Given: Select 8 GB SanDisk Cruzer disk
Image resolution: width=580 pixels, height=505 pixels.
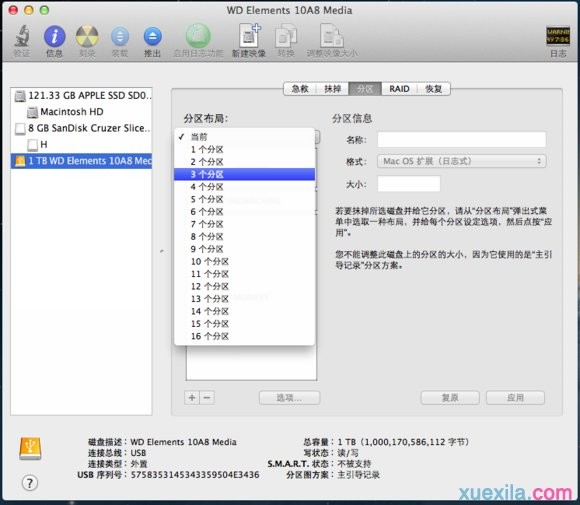Looking at the screenshot, I should pyautogui.click(x=81, y=128).
